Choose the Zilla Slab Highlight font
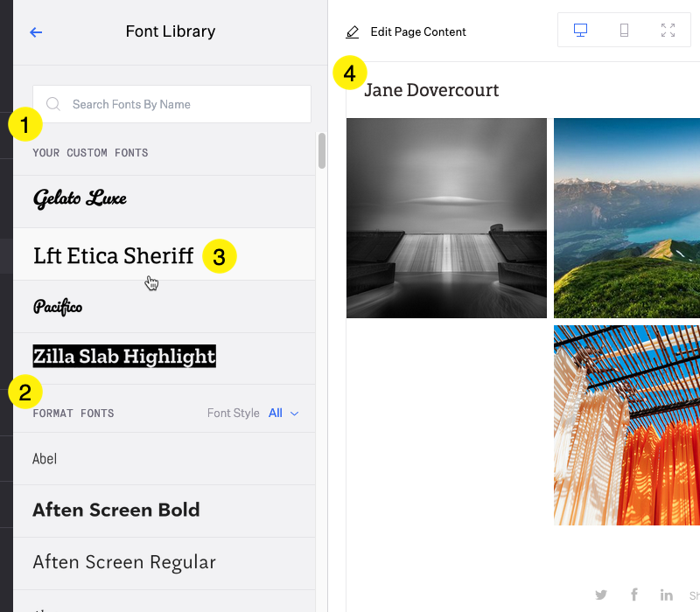 [x=164, y=358]
